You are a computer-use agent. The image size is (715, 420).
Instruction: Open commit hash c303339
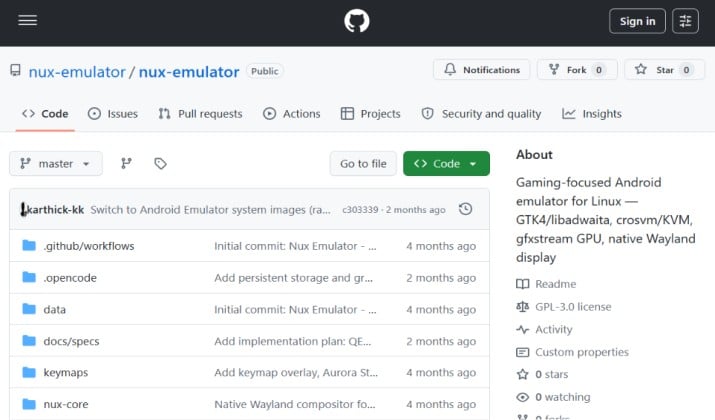click(x=360, y=210)
